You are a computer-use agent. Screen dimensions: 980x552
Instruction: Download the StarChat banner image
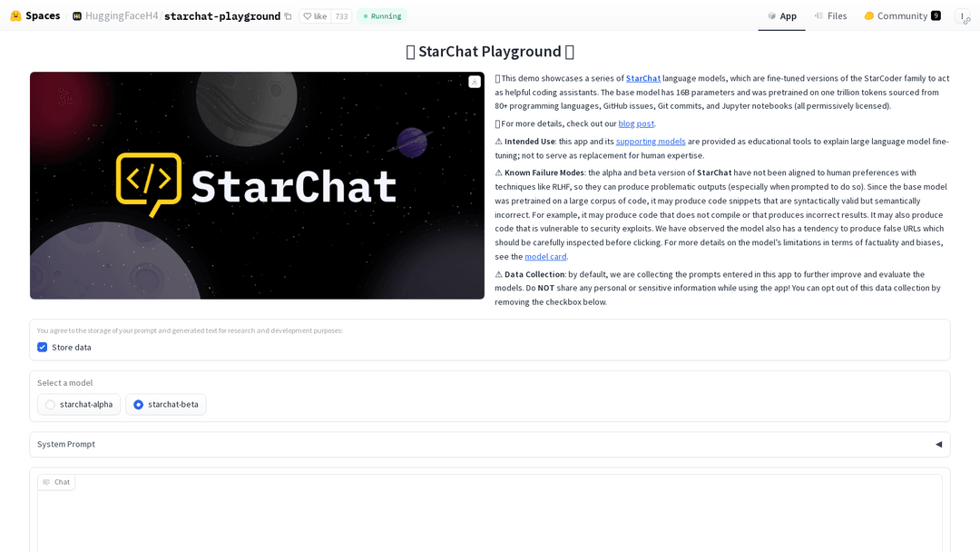475,82
